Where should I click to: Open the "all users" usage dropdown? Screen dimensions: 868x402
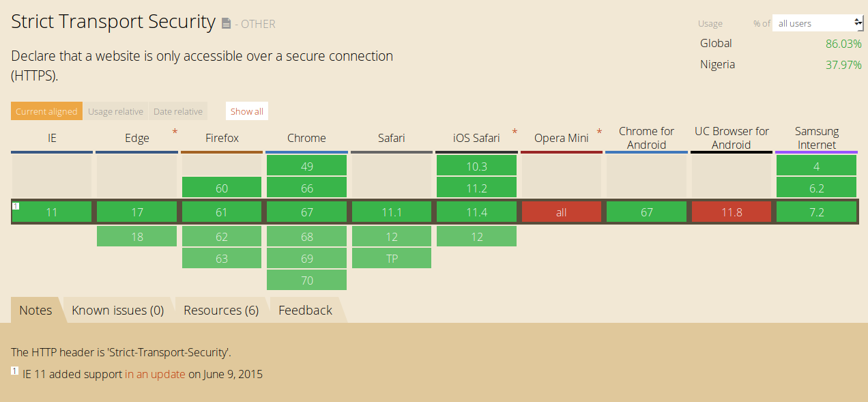(x=818, y=23)
